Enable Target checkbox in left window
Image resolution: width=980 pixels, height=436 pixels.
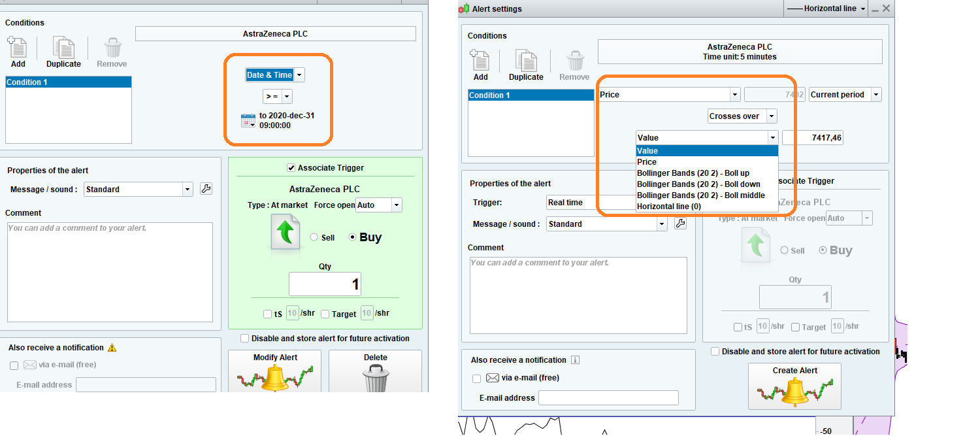(325, 314)
